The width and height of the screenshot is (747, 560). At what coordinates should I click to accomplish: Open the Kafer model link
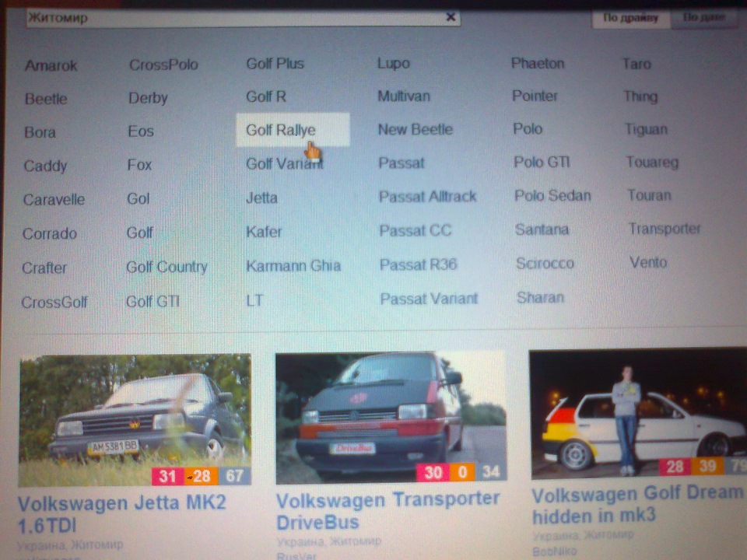click(264, 232)
